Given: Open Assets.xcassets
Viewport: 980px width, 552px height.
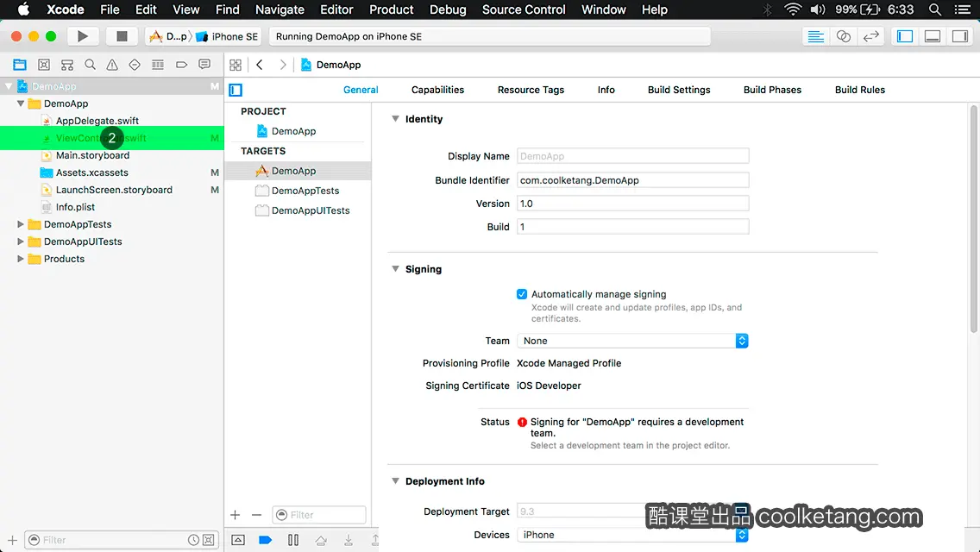Looking at the screenshot, I should click(x=91, y=172).
